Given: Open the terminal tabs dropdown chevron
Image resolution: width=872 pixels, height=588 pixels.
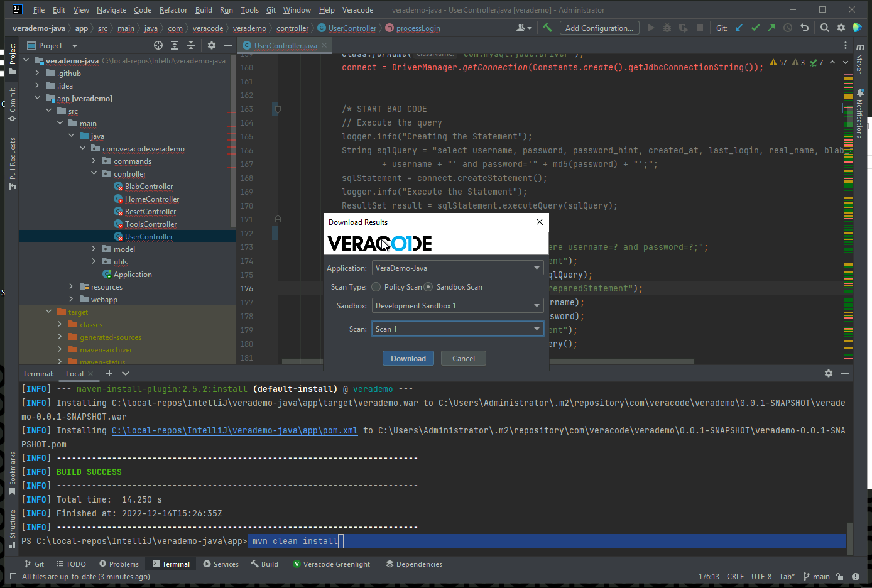Looking at the screenshot, I should (126, 373).
